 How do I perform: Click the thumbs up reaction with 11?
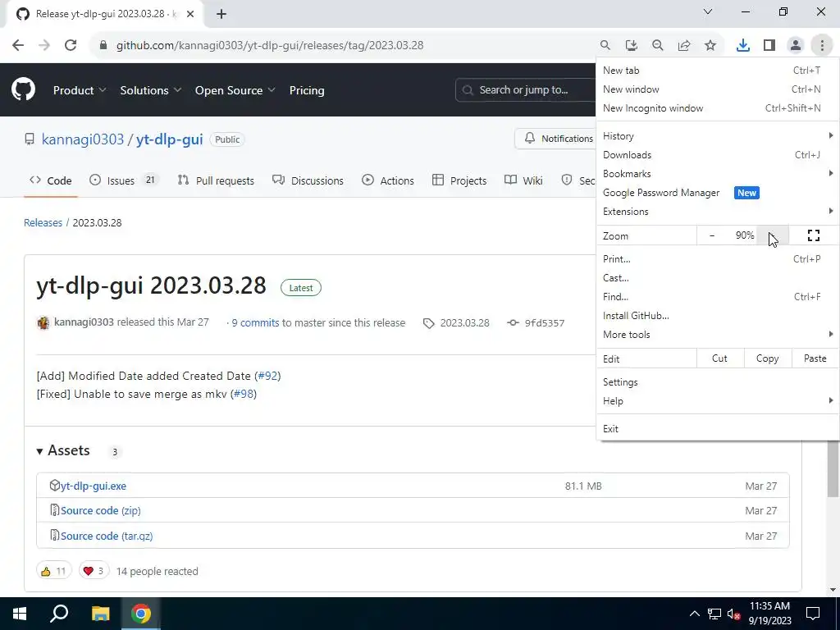click(x=53, y=571)
